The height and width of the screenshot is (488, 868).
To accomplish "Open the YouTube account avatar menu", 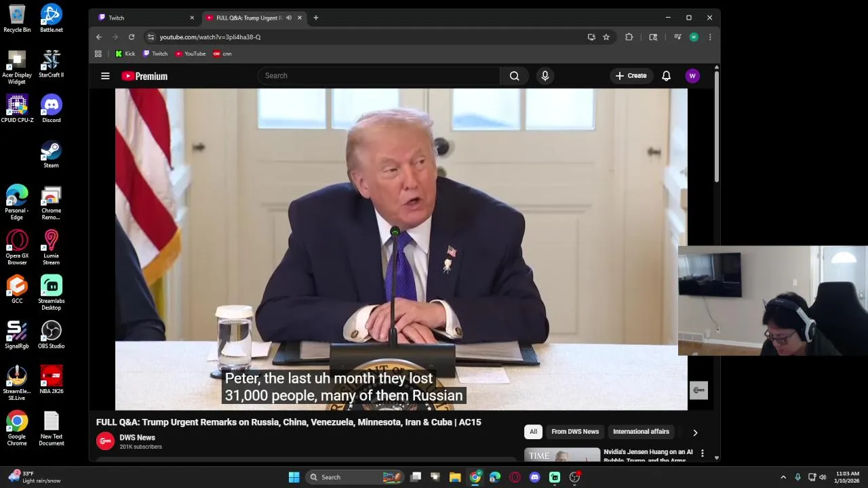I will [692, 76].
